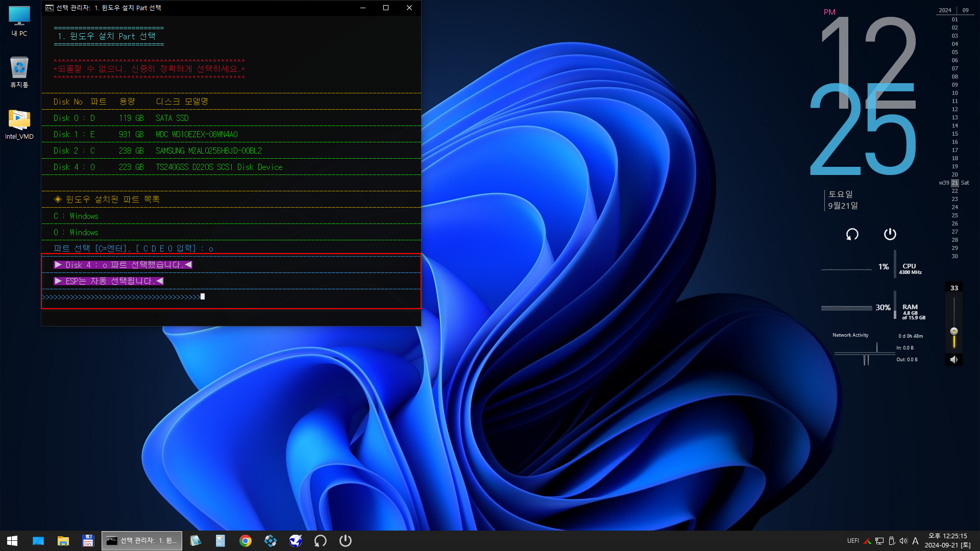The image size is (980, 551).
Task: Launch the calculator taskbar icon
Action: [220, 541]
